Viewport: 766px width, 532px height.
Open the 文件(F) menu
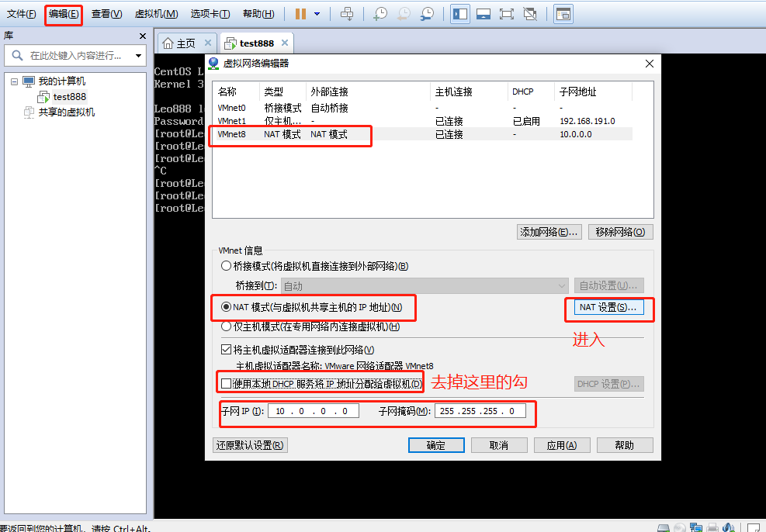click(x=21, y=14)
